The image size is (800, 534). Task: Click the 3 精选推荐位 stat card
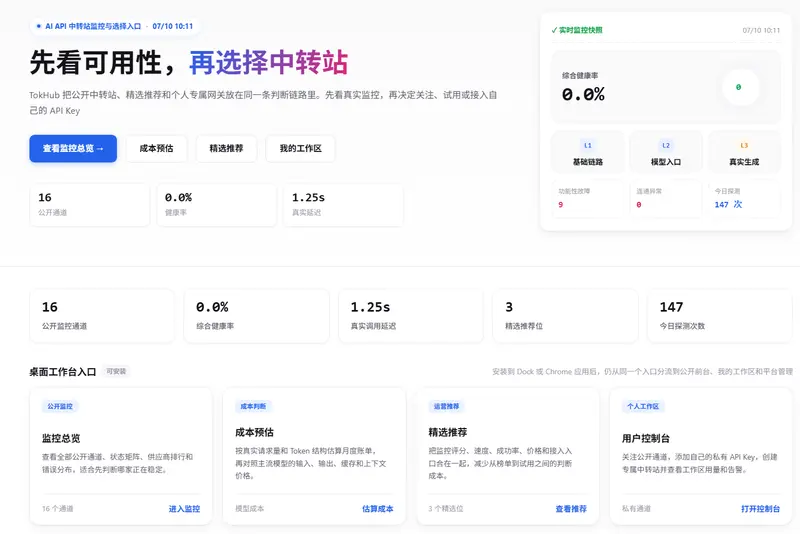[x=565, y=316]
